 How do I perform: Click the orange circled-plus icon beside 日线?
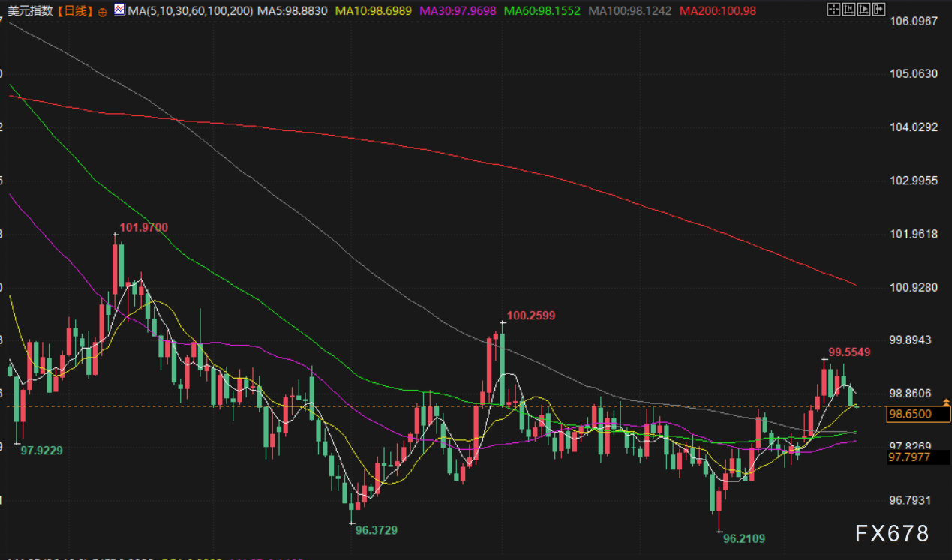click(x=103, y=11)
